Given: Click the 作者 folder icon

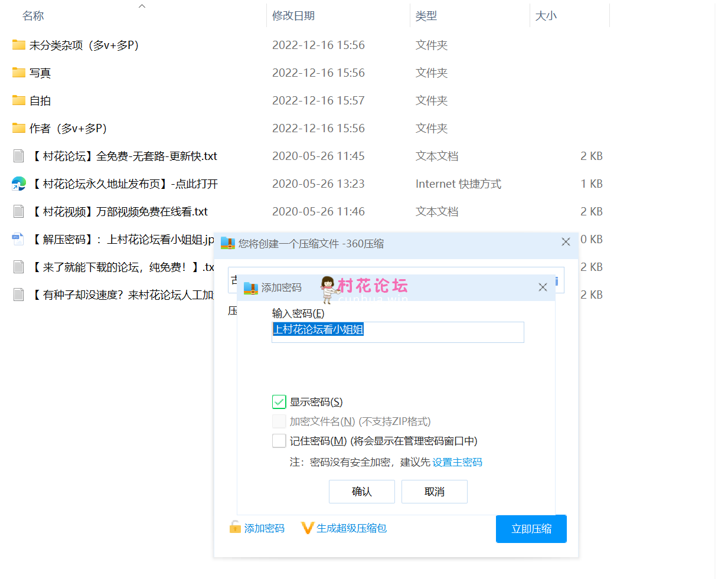Looking at the screenshot, I should (x=19, y=128).
